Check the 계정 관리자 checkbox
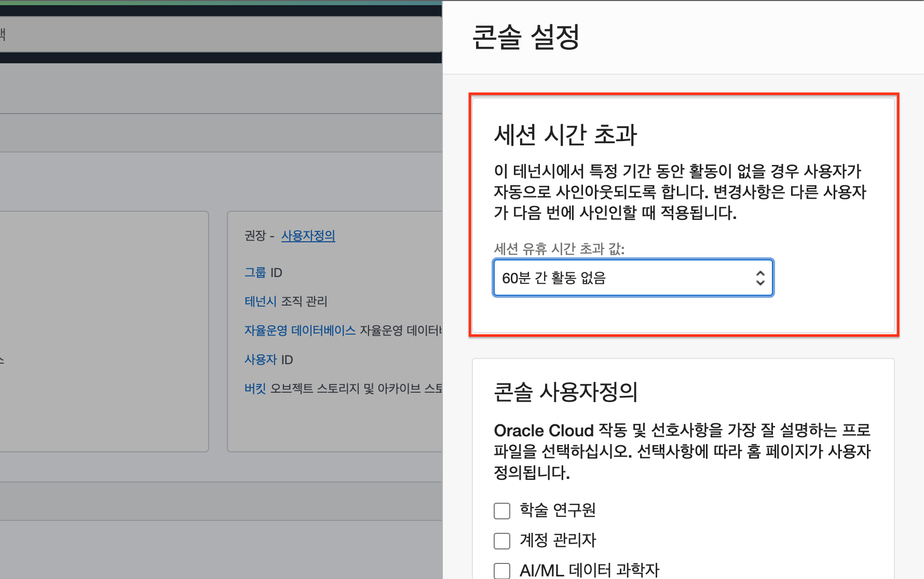 tap(502, 541)
